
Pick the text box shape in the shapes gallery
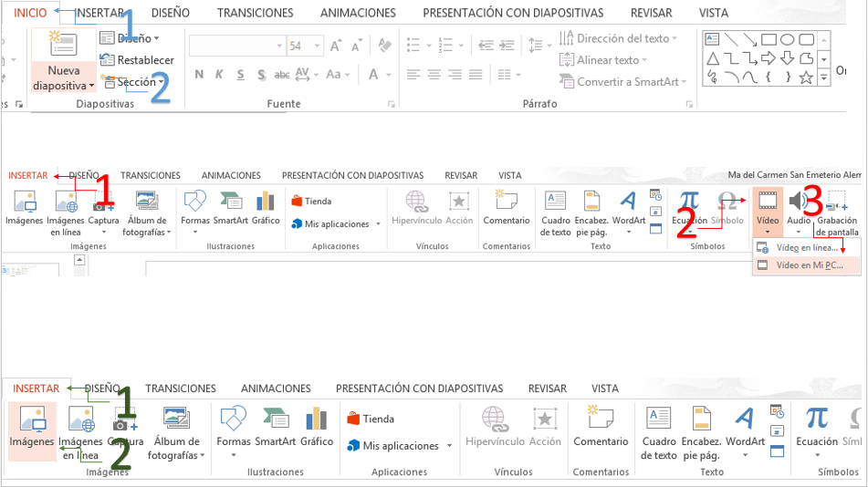pyautogui.click(x=713, y=39)
